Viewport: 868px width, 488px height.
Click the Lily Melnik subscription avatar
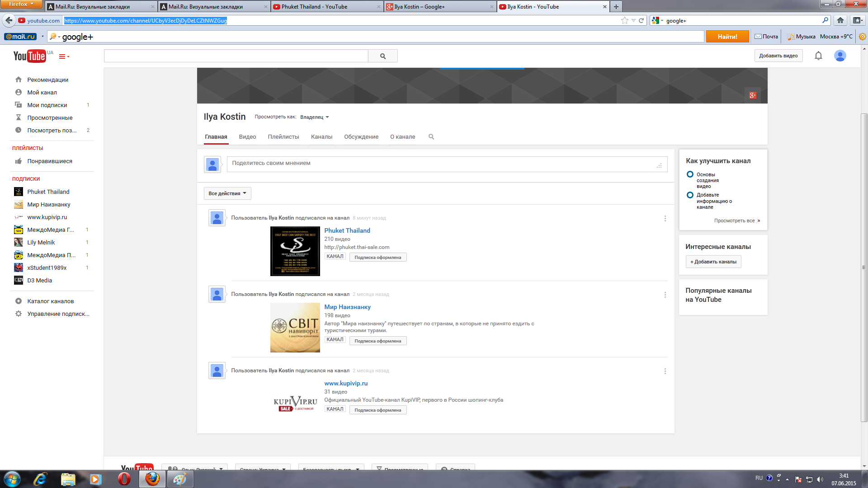19,242
